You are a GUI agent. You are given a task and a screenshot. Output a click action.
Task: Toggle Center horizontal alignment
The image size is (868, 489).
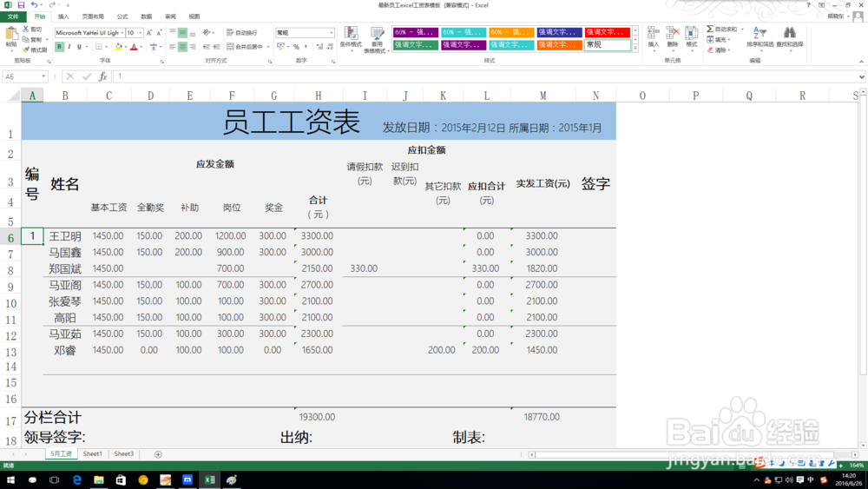click(182, 47)
